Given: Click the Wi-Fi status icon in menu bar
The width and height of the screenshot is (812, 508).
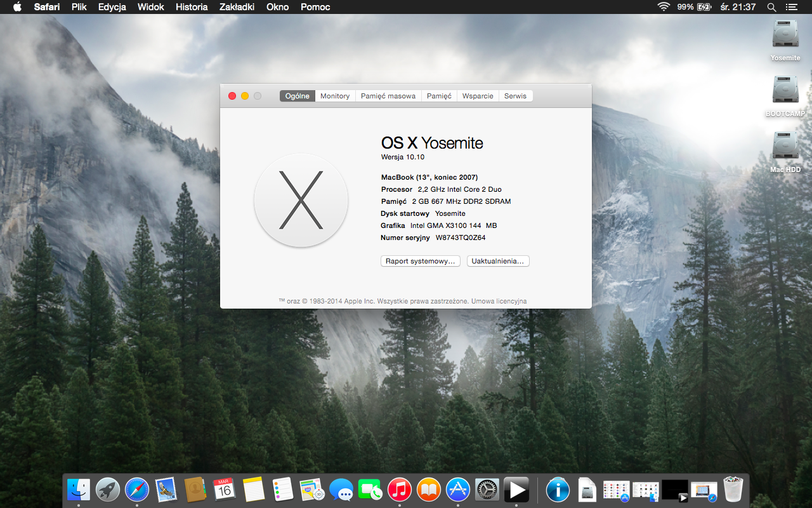Looking at the screenshot, I should pyautogui.click(x=664, y=7).
